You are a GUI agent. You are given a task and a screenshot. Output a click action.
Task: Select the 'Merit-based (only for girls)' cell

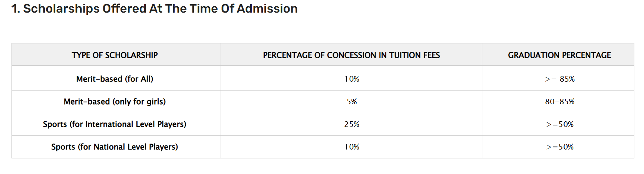click(115, 102)
